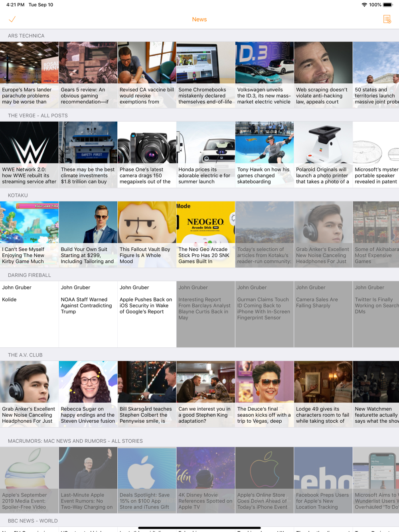Image resolution: width=399 pixels, height=532 pixels.
Task: Open 50 states and territories article
Action: coord(376,75)
